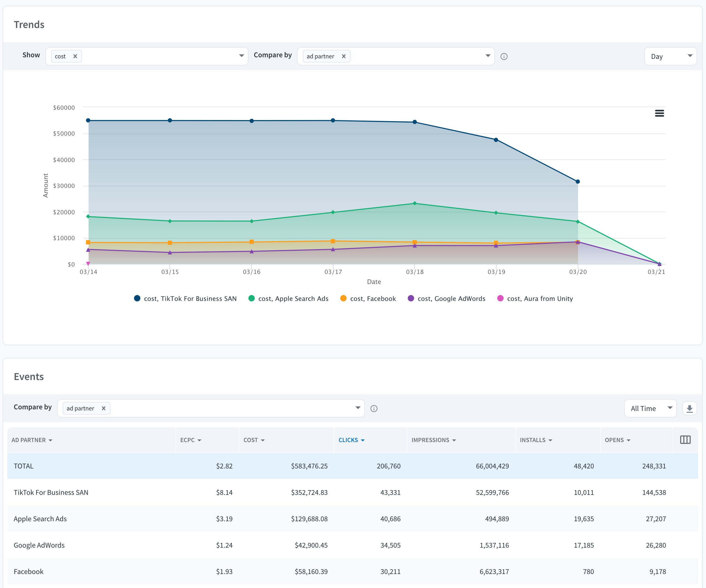The height and width of the screenshot is (588, 706).
Task: Toggle Apple Search Ads legend series
Action: coord(288,298)
